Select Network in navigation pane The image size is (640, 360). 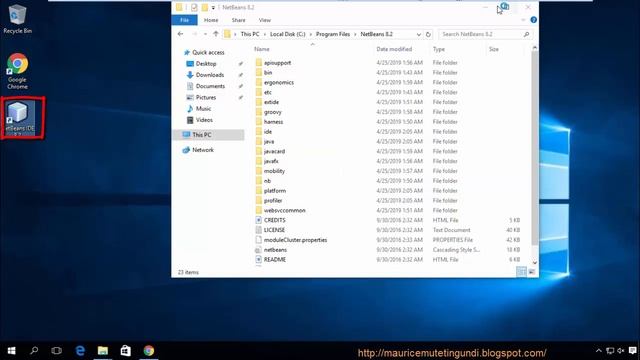203,150
